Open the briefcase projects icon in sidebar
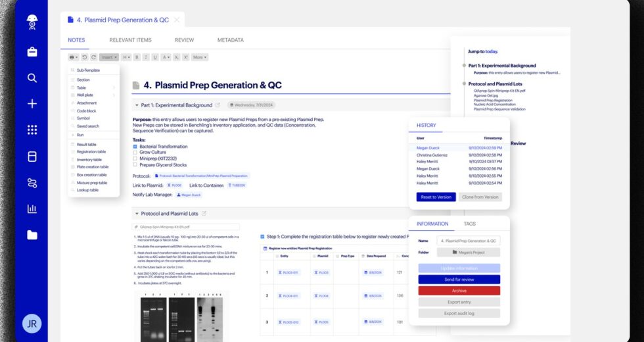This screenshot has height=342, width=644. [x=32, y=52]
